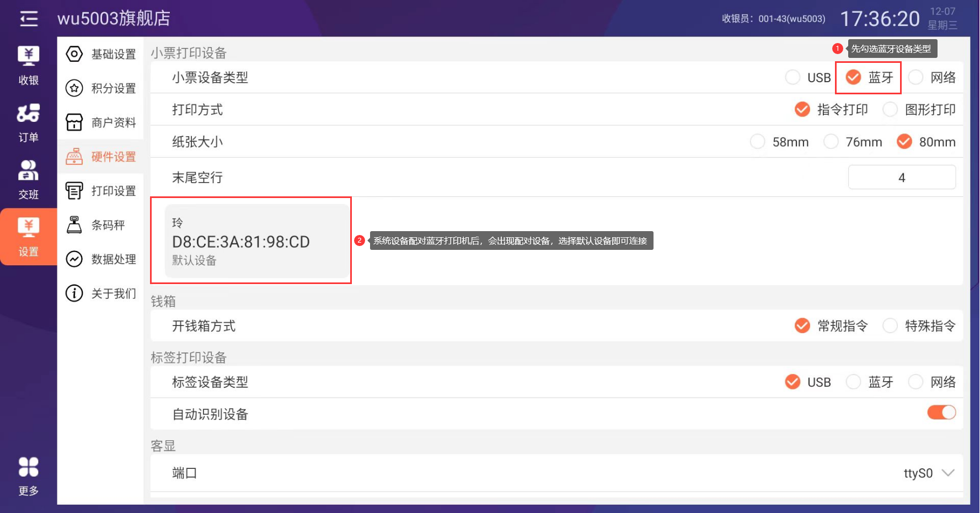
Task: Click the 纸张大小 row label
Action: click(x=197, y=142)
